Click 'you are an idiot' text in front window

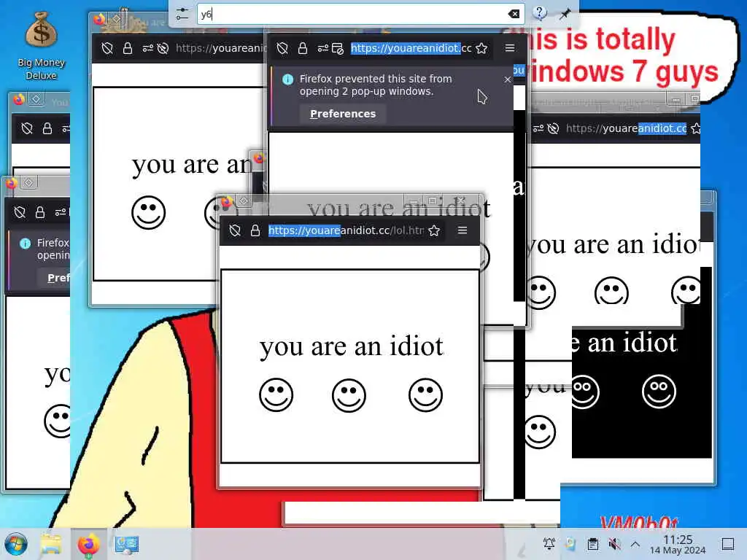point(351,346)
